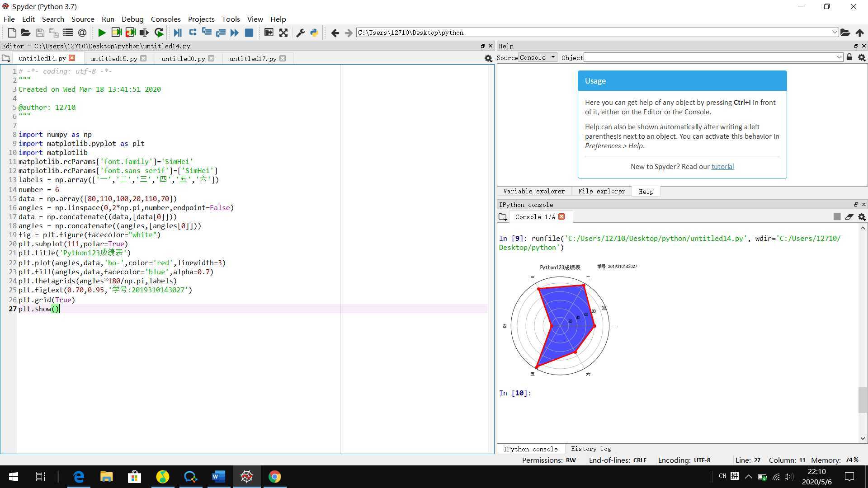Open the Run menu

point(108,19)
